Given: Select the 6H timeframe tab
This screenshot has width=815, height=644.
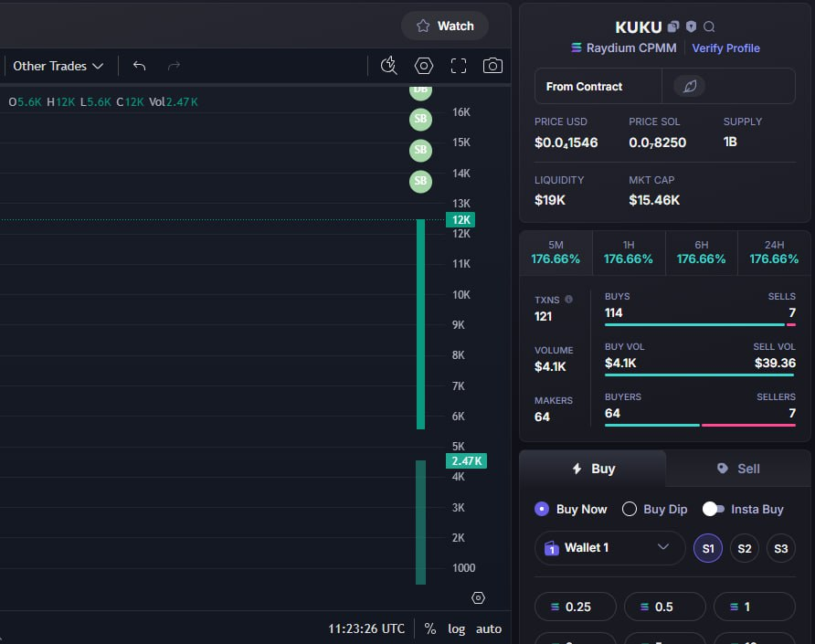Looking at the screenshot, I should coord(701,253).
